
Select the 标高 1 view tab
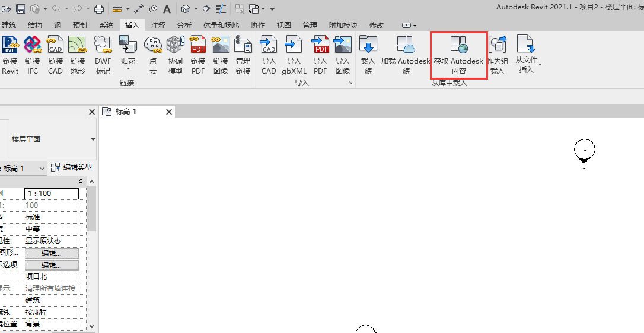pyautogui.click(x=137, y=112)
